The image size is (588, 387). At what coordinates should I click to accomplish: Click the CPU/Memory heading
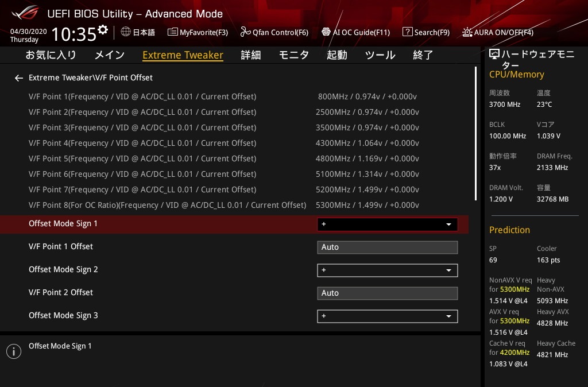pyautogui.click(x=517, y=74)
